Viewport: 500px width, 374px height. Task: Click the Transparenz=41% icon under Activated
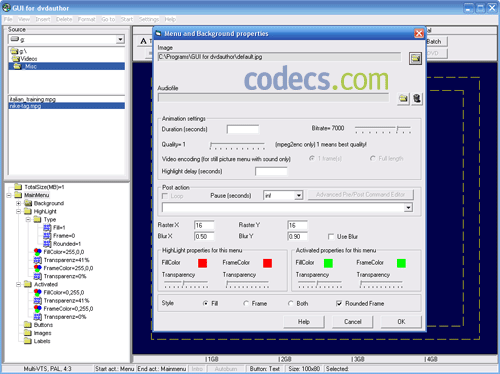point(38,301)
